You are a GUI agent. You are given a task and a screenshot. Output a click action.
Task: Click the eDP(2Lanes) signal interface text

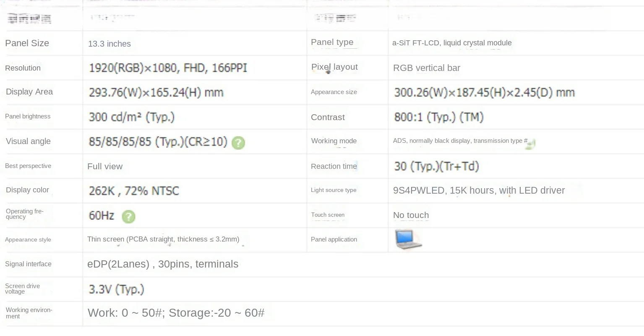(x=163, y=264)
